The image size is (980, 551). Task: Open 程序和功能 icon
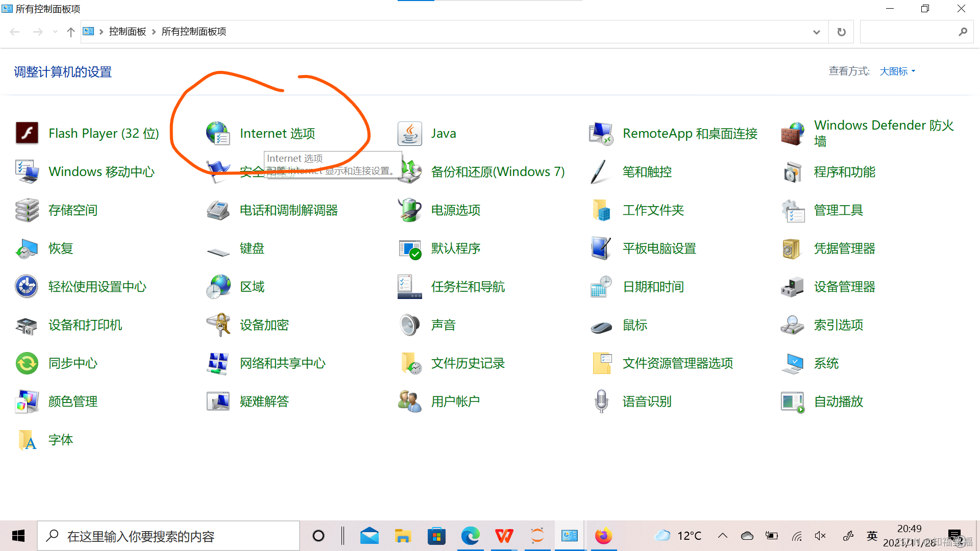[792, 171]
